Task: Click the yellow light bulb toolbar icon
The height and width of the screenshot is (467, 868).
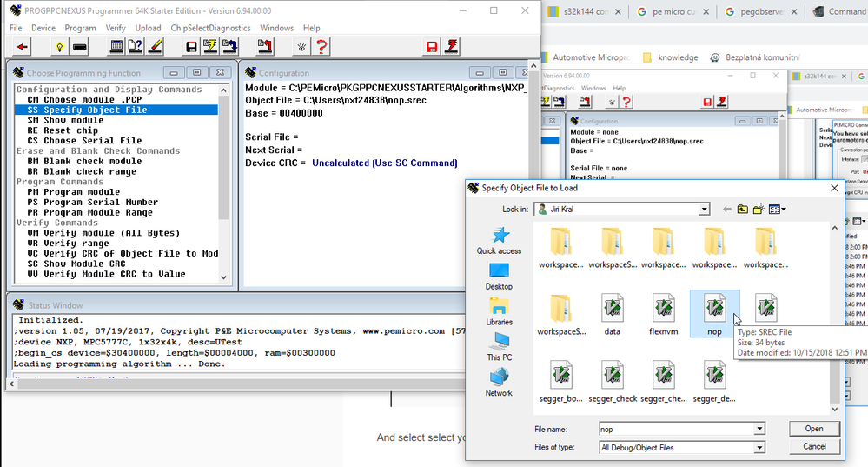Action: 59,47
